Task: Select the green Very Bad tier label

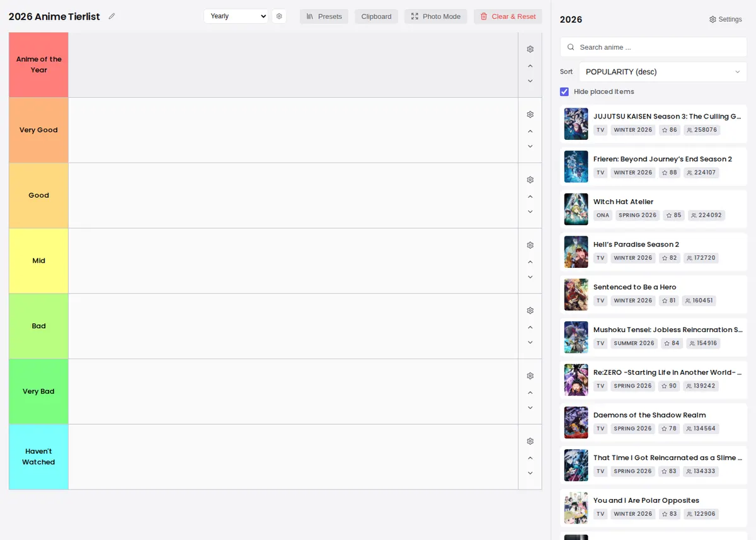Action: click(38, 391)
